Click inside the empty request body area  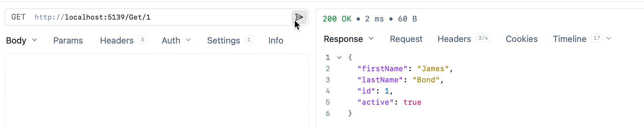[x=157, y=91]
